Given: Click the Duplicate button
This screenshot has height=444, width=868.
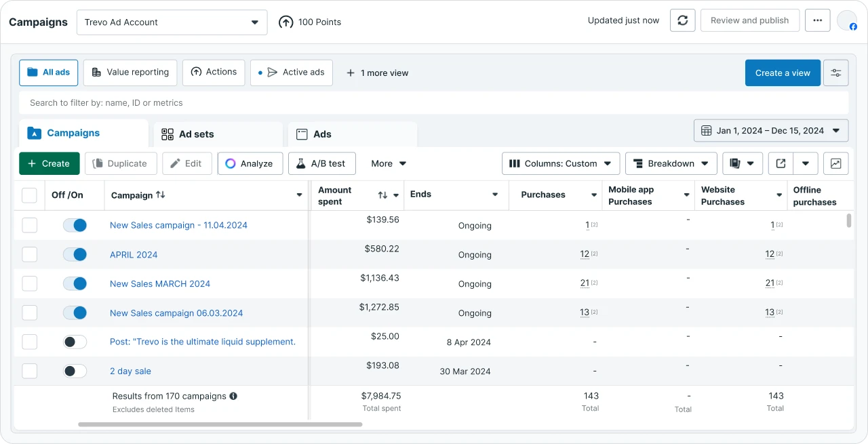Looking at the screenshot, I should pos(121,163).
